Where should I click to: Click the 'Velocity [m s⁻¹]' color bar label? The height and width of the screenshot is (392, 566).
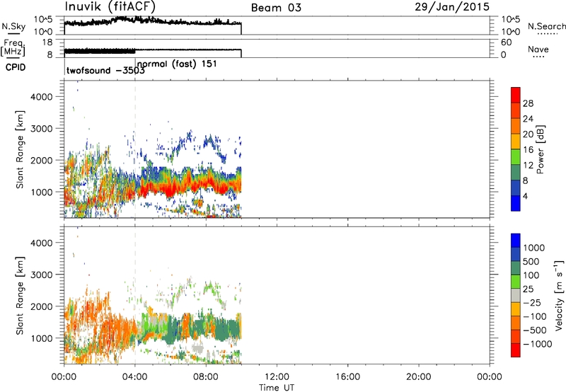[x=559, y=295]
